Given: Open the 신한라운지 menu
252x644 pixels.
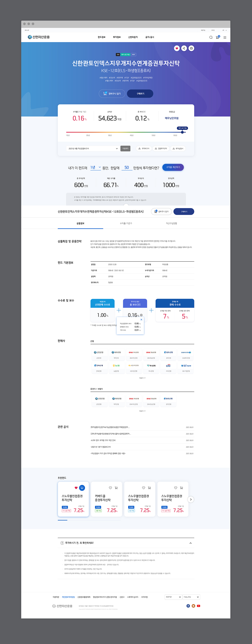Looking at the screenshot, I should pos(133,37).
